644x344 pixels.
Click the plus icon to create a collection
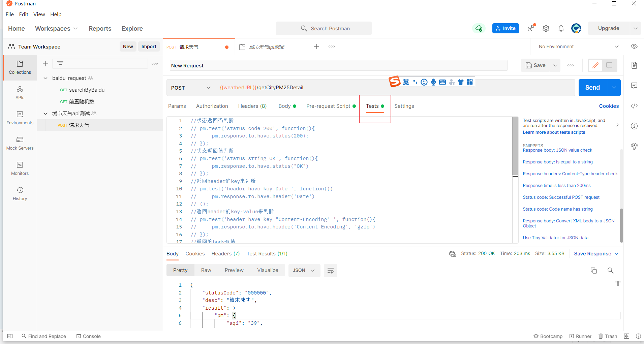click(45, 64)
